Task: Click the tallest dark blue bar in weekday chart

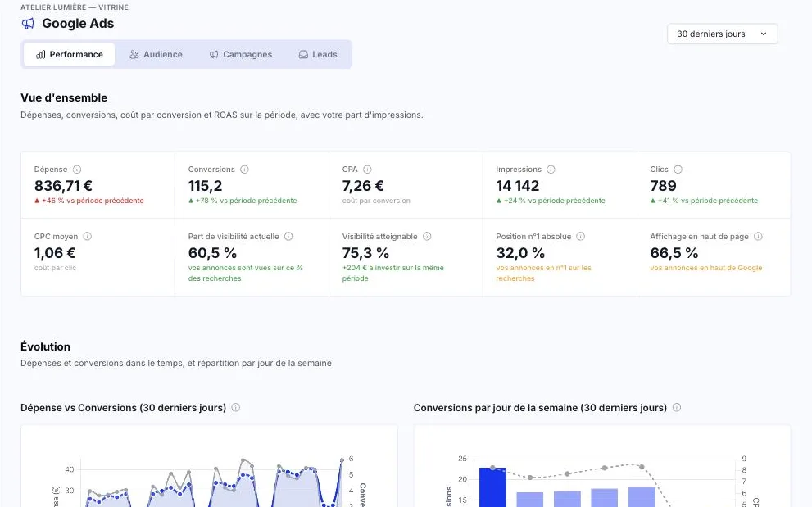Action: (x=492, y=487)
